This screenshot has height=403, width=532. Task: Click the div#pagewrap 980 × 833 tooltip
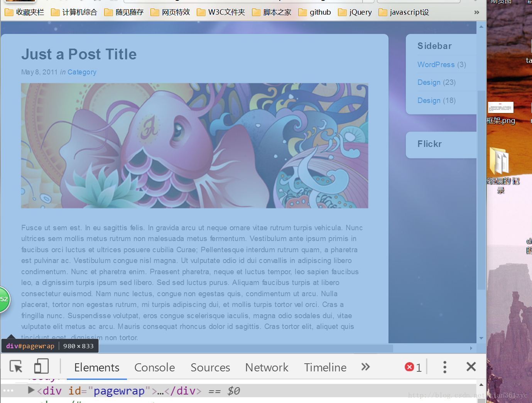pyautogui.click(x=50, y=346)
